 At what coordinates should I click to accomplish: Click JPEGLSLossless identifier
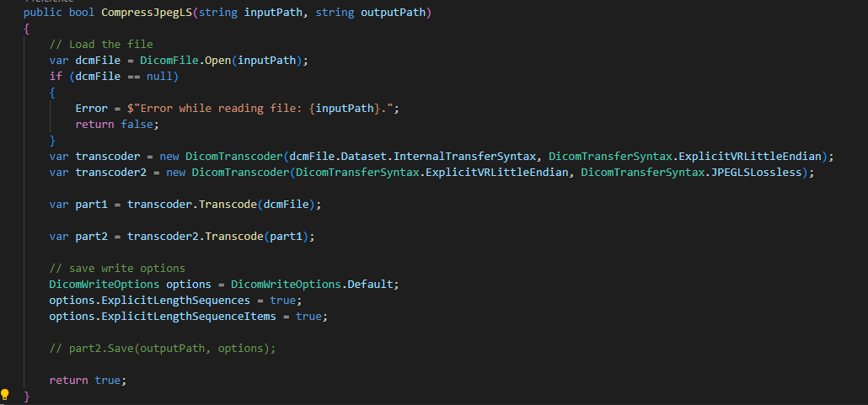click(x=758, y=173)
